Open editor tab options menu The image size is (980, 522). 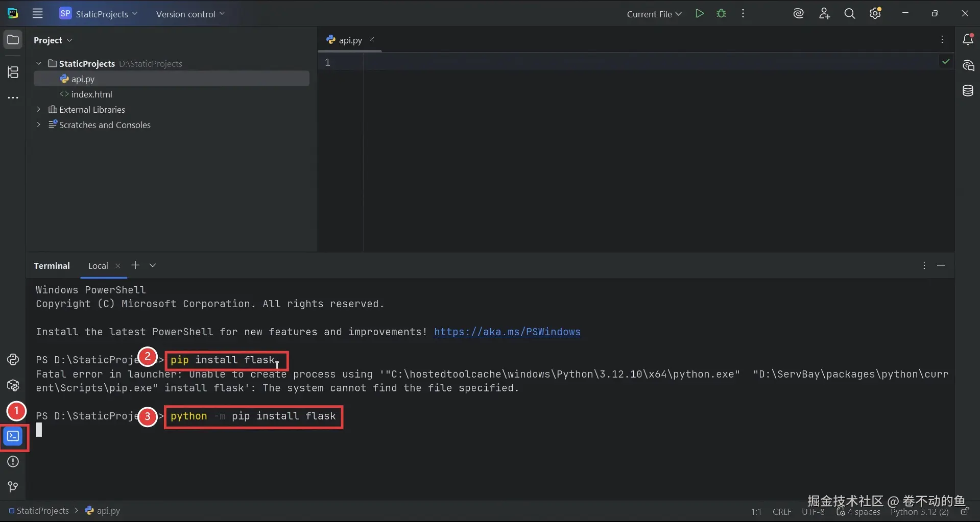click(942, 40)
